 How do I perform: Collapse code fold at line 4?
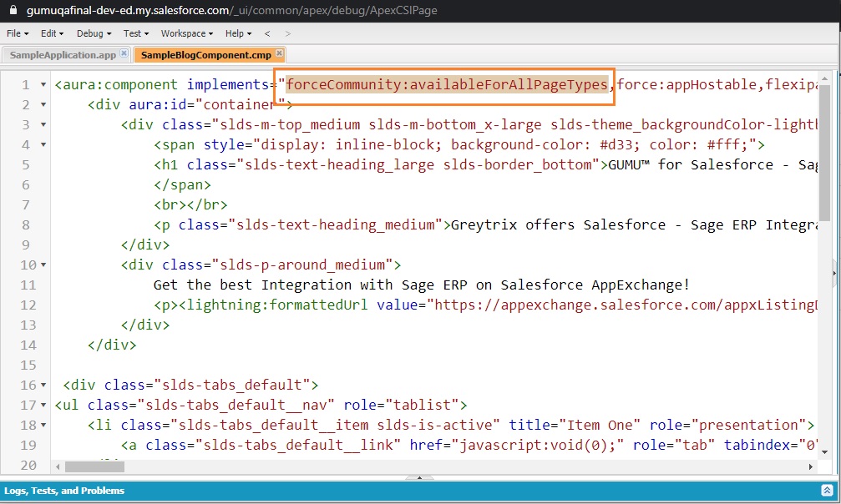point(43,144)
